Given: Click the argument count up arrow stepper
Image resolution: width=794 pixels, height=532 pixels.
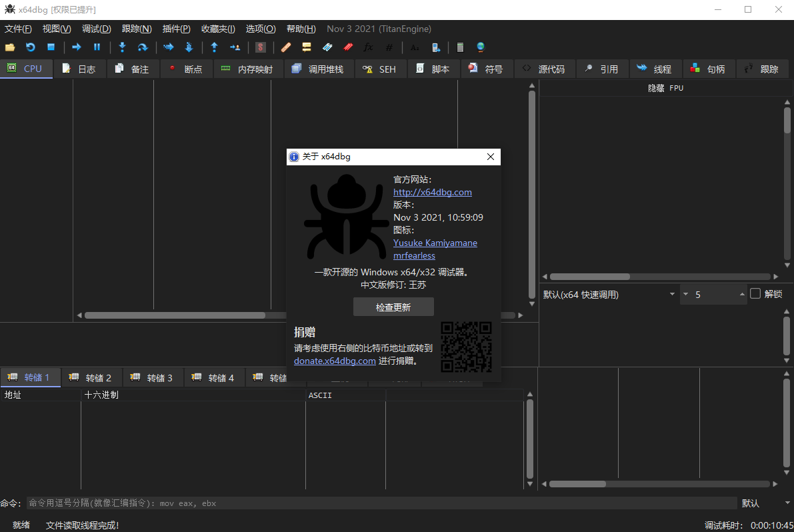Looking at the screenshot, I should click(743, 294).
